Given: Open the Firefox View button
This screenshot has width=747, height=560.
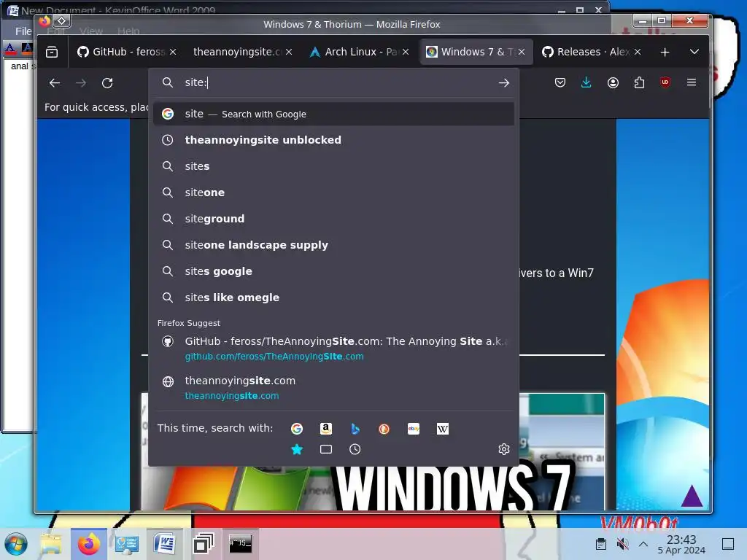Looking at the screenshot, I should [52, 52].
